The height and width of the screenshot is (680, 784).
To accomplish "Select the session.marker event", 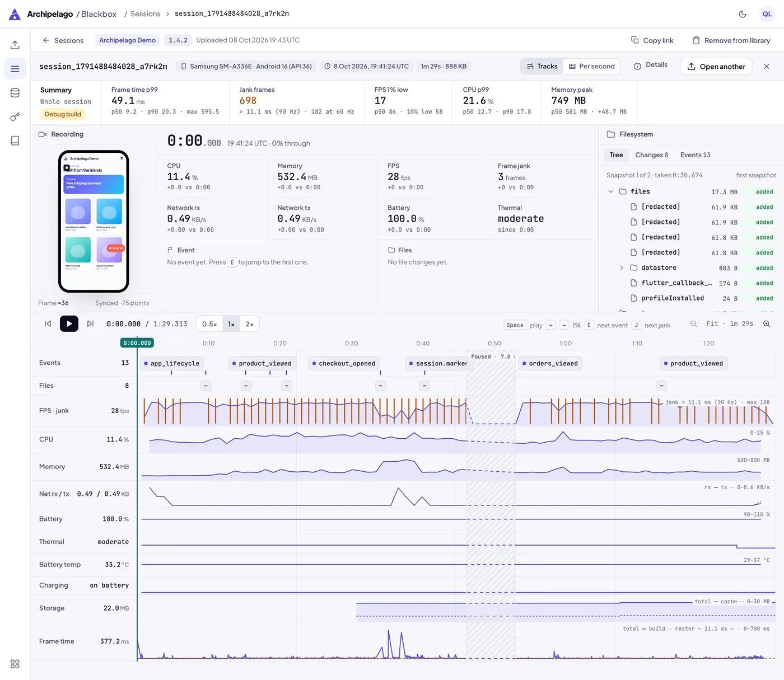I will [x=438, y=364].
